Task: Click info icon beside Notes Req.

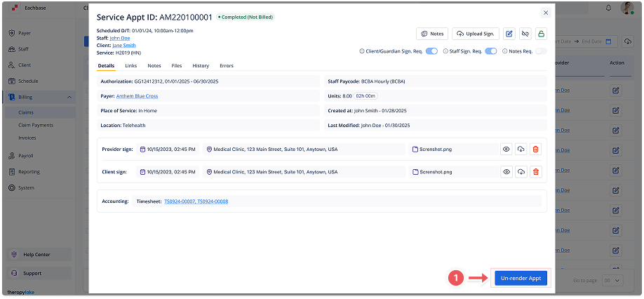Action: (505, 51)
